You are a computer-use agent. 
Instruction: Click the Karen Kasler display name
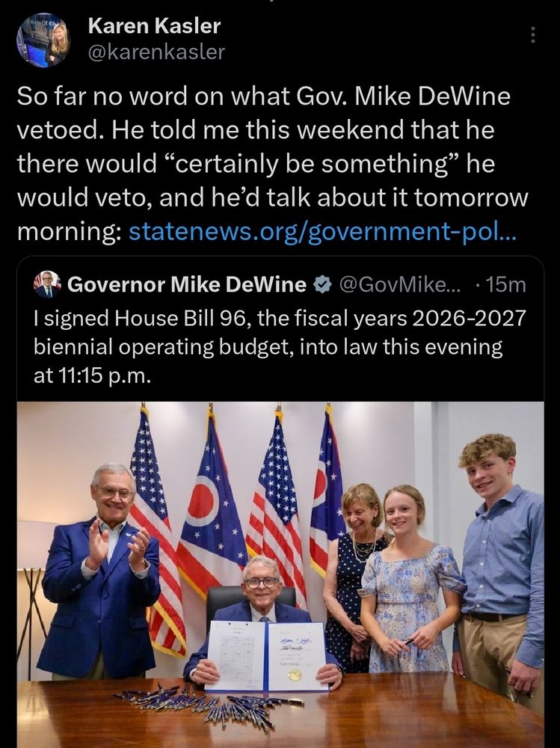(x=154, y=25)
